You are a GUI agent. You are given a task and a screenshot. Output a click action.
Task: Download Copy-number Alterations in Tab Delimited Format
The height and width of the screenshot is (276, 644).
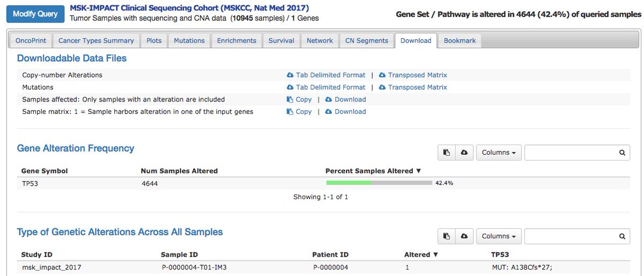[326, 75]
